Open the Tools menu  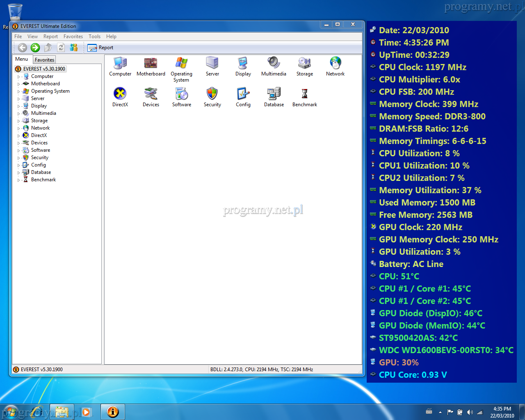94,37
